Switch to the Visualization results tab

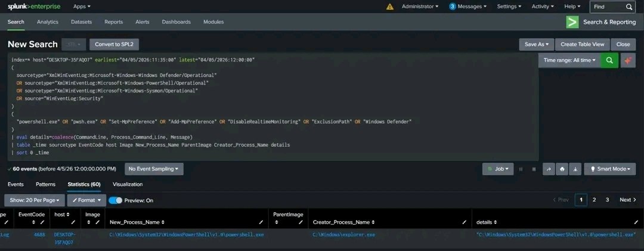coord(128,184)
